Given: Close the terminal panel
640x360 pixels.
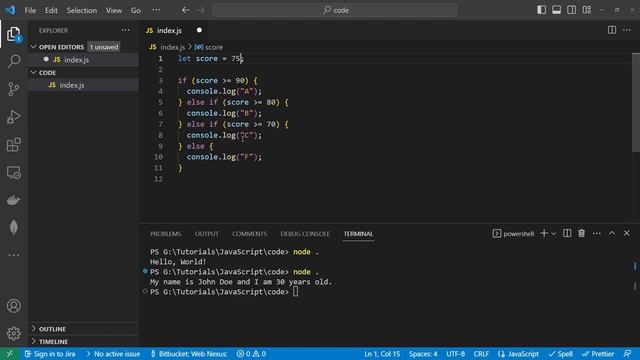Looking at the screenshot, I should [x=627, y=233].
